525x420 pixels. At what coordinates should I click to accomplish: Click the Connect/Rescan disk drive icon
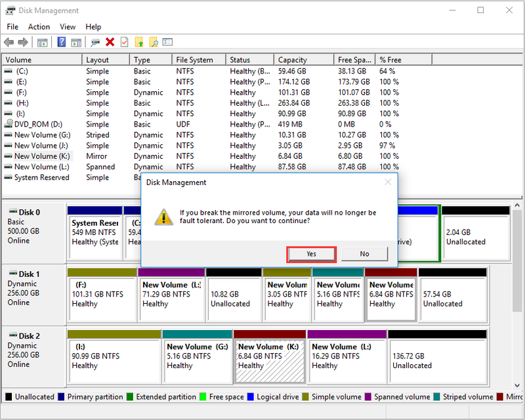(x=95, y=42)
